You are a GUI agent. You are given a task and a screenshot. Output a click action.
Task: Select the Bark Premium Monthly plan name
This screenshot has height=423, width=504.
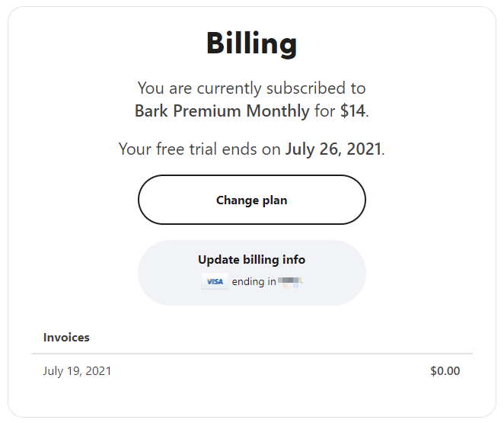click(x=222, y=111)
